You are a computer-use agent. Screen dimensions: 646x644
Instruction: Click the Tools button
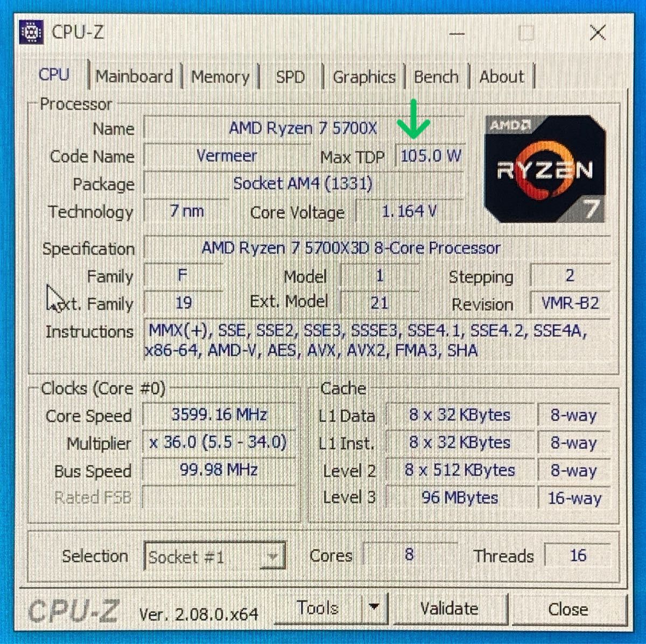[x=318, y=608]
